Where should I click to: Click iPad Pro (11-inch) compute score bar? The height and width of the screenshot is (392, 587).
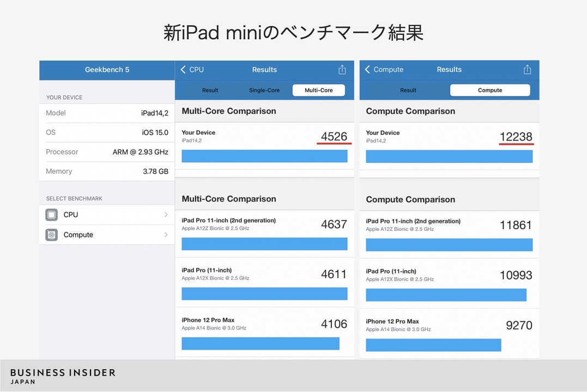pyautogui.click(x=446, y=295)
